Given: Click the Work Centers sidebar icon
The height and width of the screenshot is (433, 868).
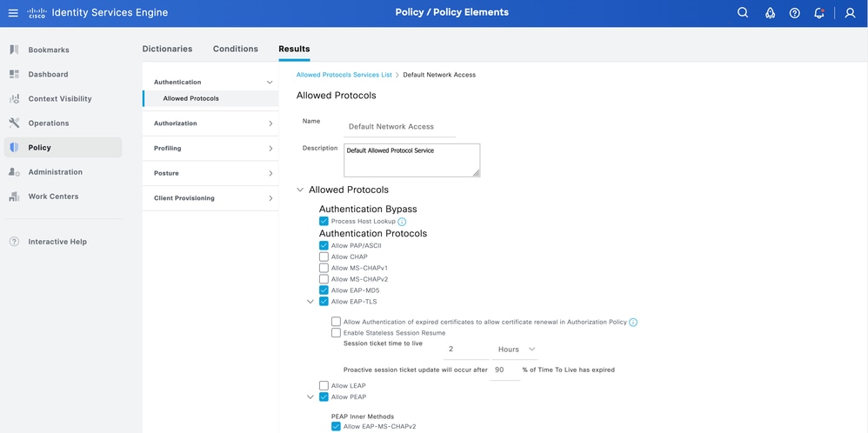Looking at the screenshot, I should click(x=15, y=196).
